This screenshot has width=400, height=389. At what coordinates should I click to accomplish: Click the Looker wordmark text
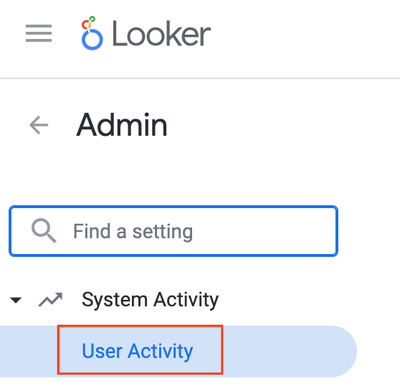point(161,34)
